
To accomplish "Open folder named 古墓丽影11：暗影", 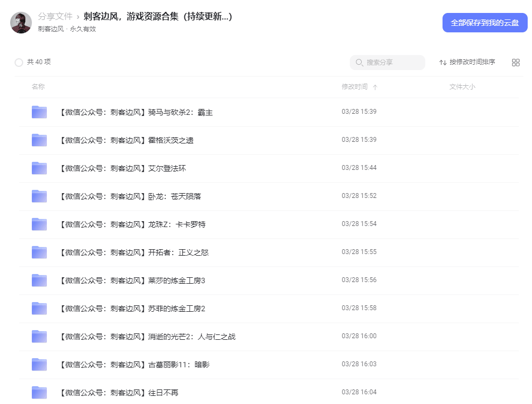I will point(135,365).
